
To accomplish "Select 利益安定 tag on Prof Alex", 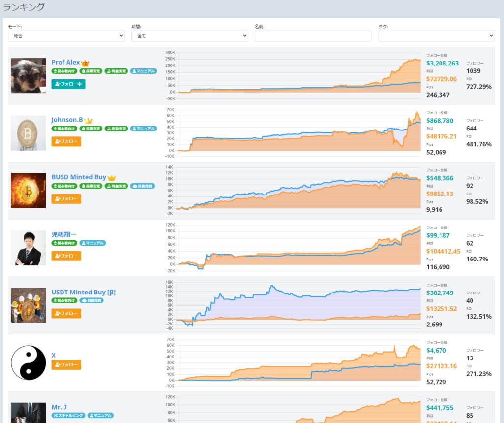I will 116,71.
